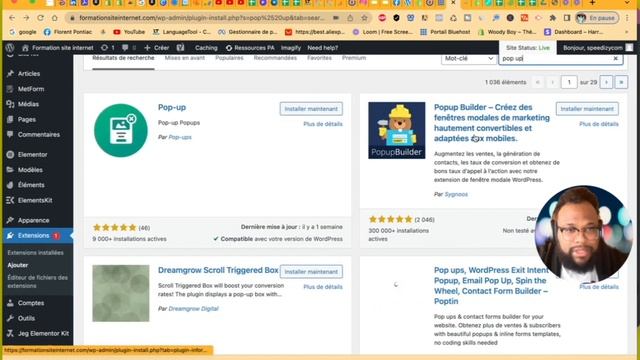Reload the page with the refresh icon
This screenshot has width=640, height=360.
pos(40,18)
